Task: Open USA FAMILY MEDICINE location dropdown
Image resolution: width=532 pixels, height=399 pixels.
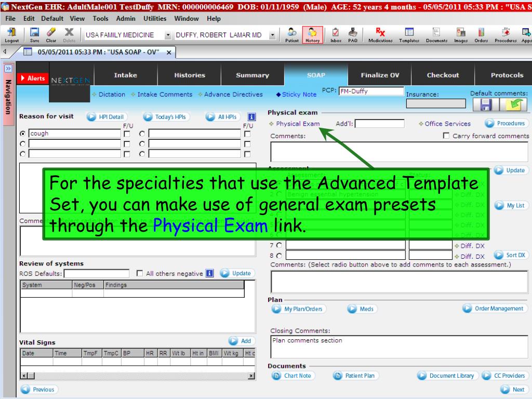Action: tap(168, 35)
